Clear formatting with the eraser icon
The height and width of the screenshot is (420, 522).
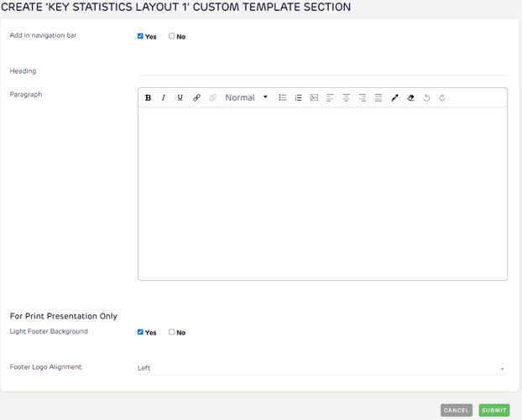[x=410, y=98]
